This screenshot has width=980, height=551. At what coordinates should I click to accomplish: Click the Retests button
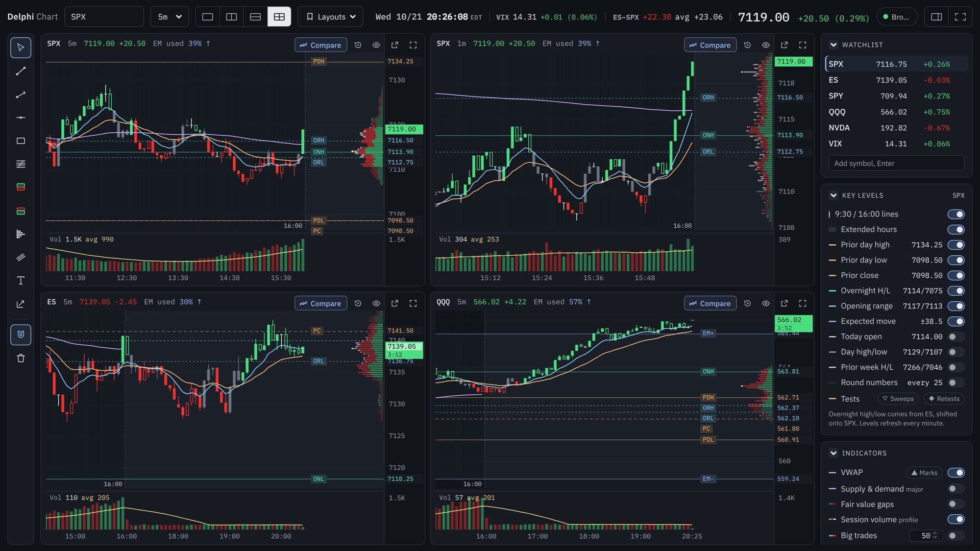pyautogui.click(x=944, y=399)
